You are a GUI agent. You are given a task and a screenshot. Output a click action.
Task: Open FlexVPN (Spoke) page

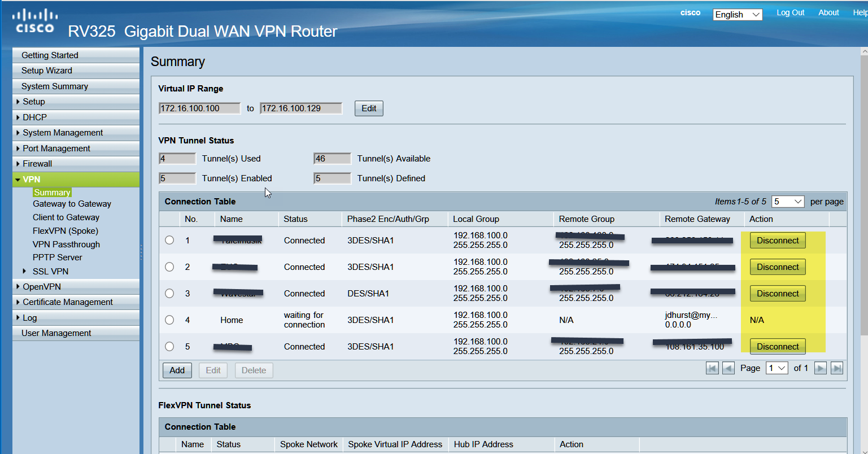(x=66, y=231)
